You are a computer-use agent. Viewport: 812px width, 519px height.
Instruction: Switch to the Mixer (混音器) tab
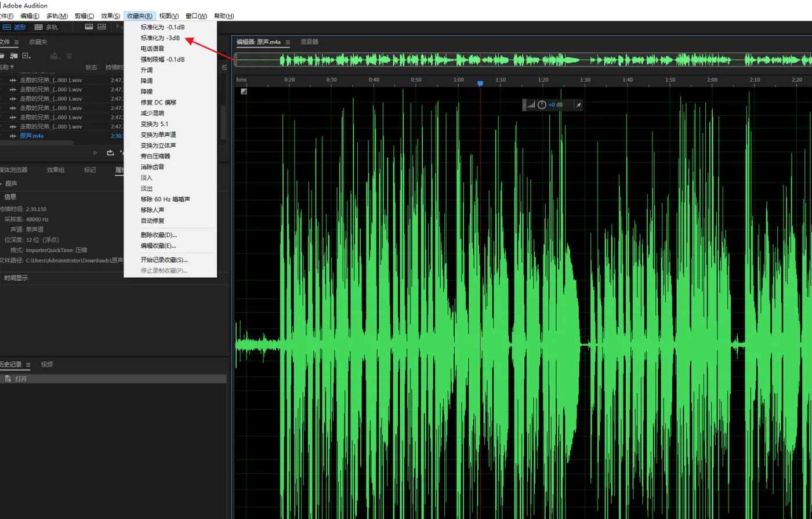pyautogui.click(x=309, y=42)
